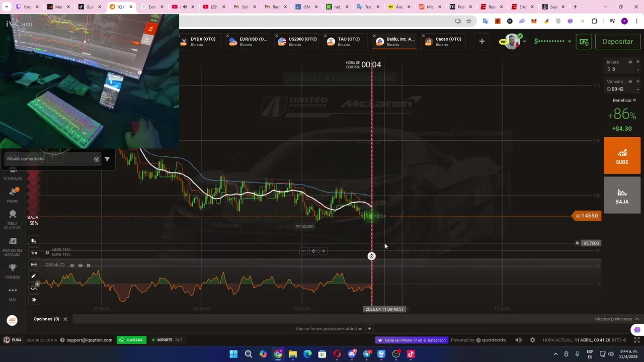This screenshot has height=362, width=644.
Task: Open the 3h time range selector
Action: click(x=34, y=300)
